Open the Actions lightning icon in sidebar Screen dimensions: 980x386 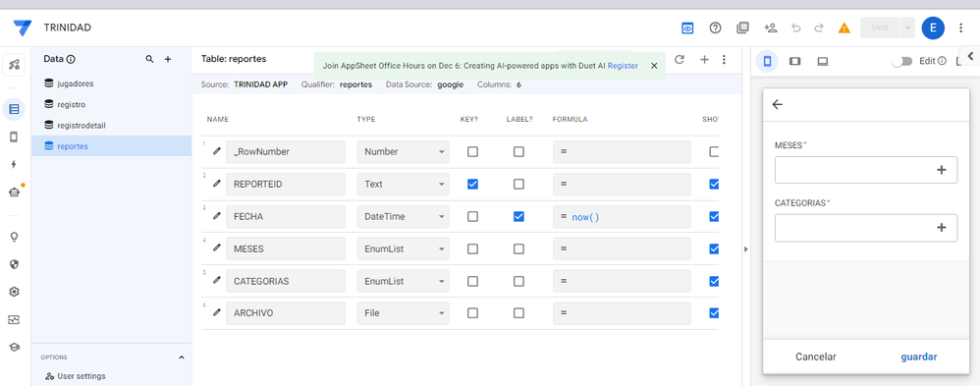coord(14,164)
